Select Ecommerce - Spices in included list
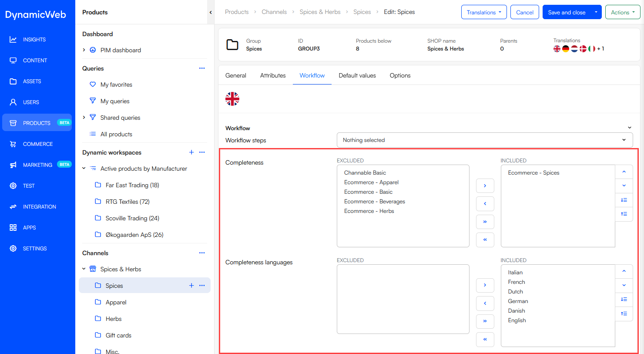 [x=533, y=173]
